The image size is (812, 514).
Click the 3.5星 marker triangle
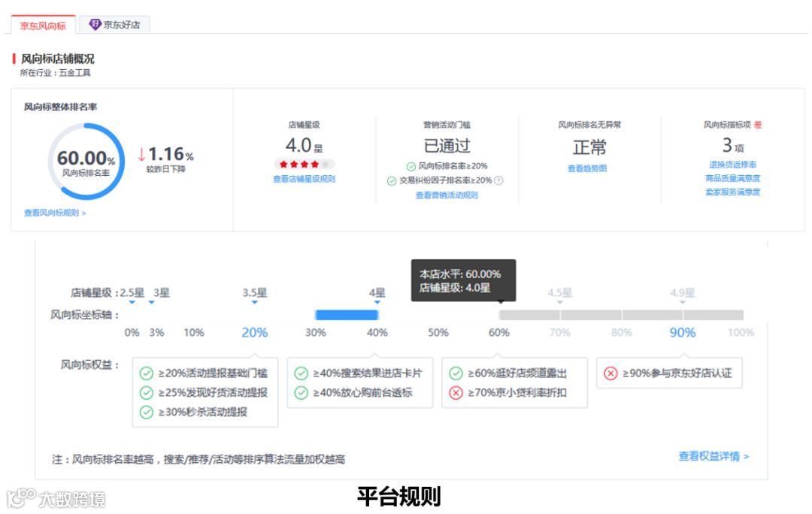coord(254,302)
